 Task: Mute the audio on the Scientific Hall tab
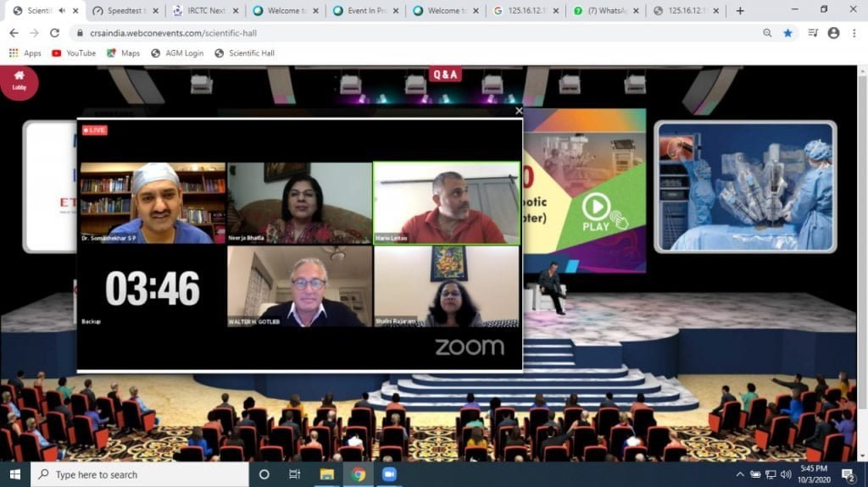tap(61, 11)
